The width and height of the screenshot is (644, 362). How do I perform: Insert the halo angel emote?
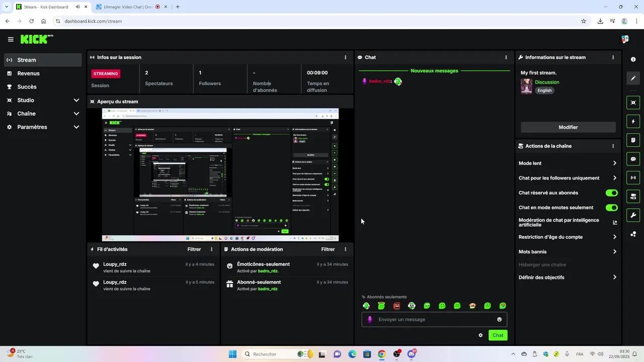tap(381, 306)
